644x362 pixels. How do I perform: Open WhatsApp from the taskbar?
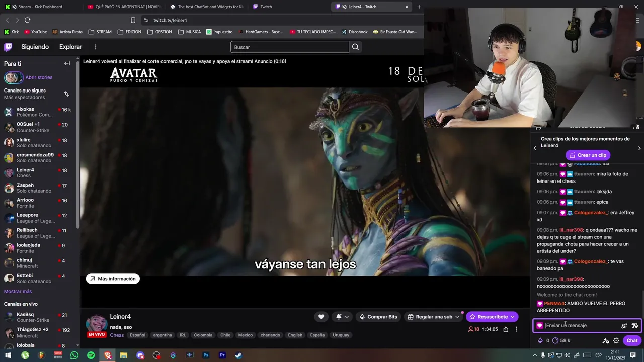click(x=74, y=355)
